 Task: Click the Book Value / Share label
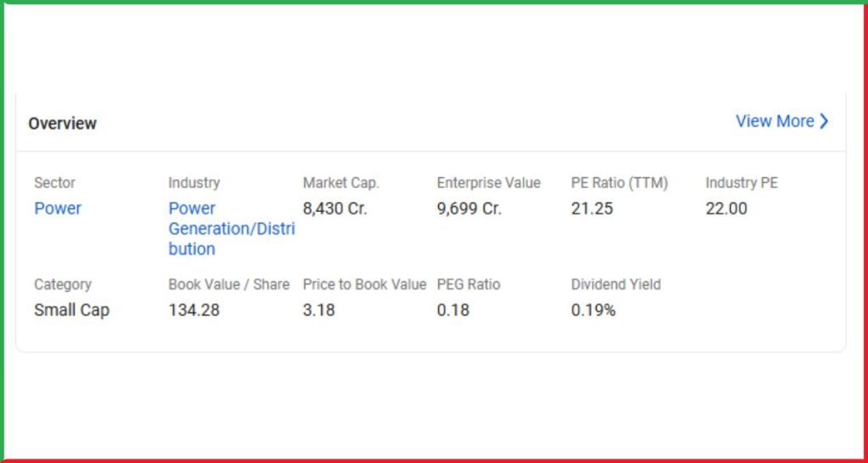(x=229, y=285)
